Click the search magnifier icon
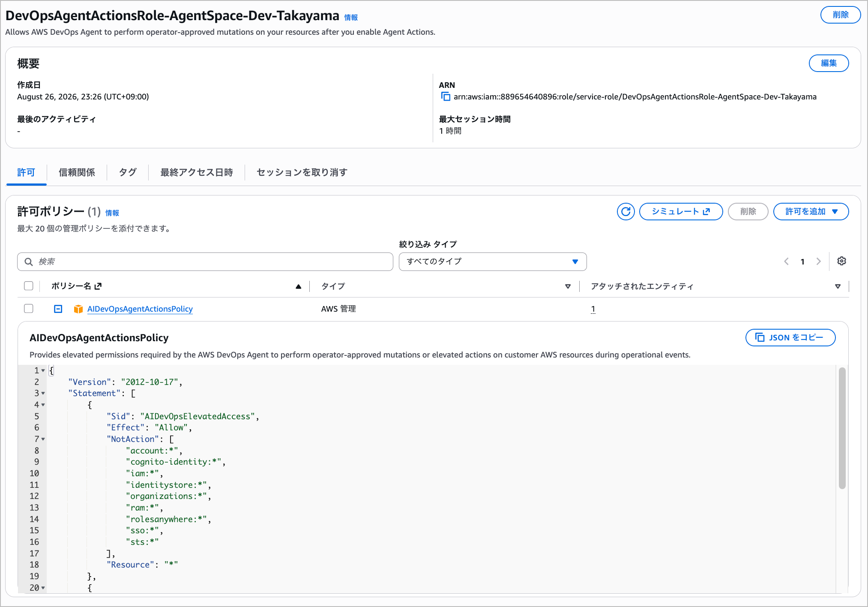This screenshot has height=607, width=868. [29, 261]
